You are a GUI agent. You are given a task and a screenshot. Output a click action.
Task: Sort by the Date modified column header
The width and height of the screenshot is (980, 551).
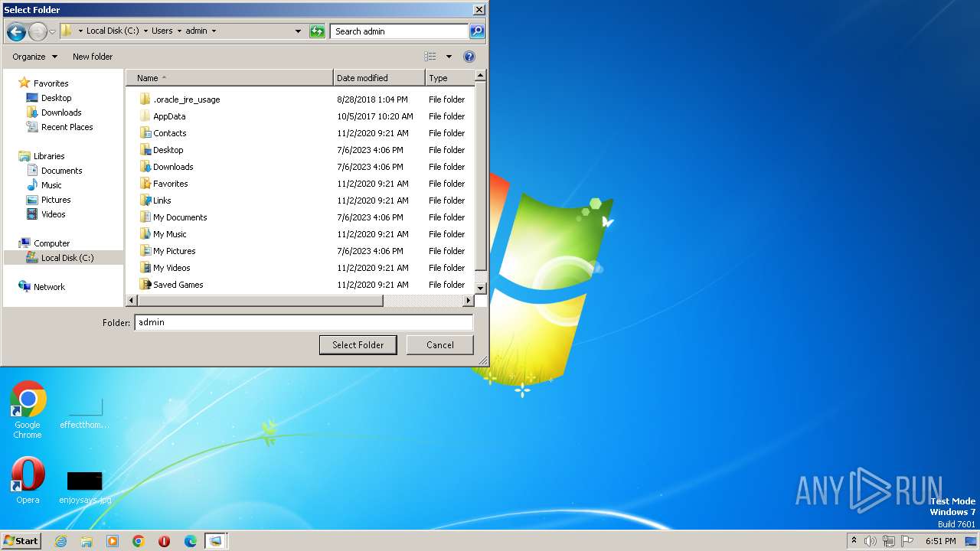(x=379, y=78)
